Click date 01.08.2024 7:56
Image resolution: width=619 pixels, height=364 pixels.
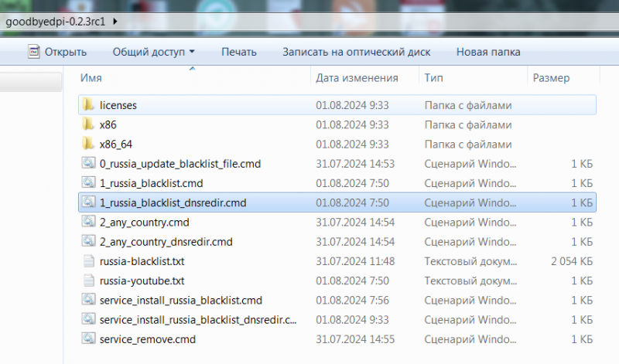tap(352, 301)
